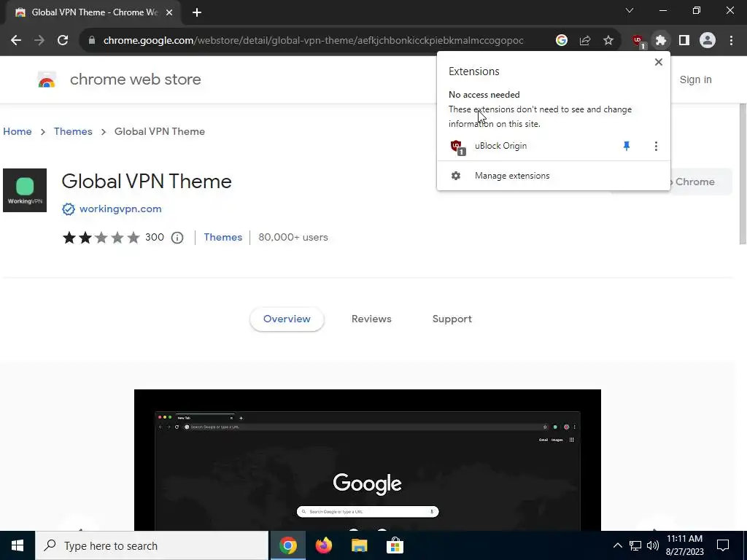This screenshot has width=747, height=560.
Task: Switch to the Reviews tab
Action: coord(371,319)
